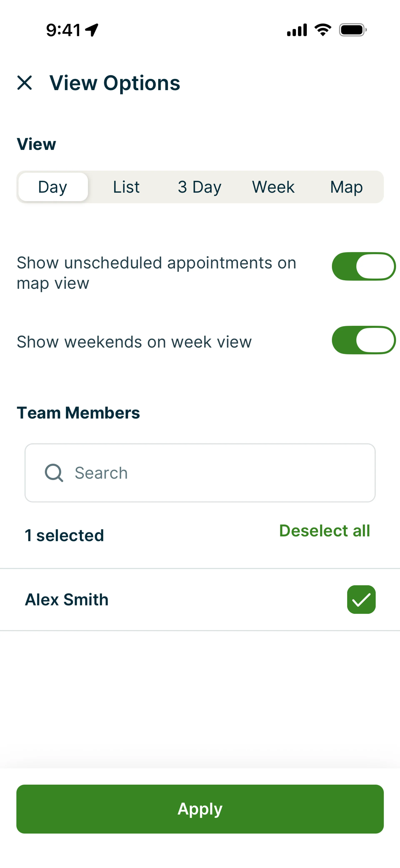
Task: Uncheck Alex Smith checkbox
Action: (x=361, y=599)
